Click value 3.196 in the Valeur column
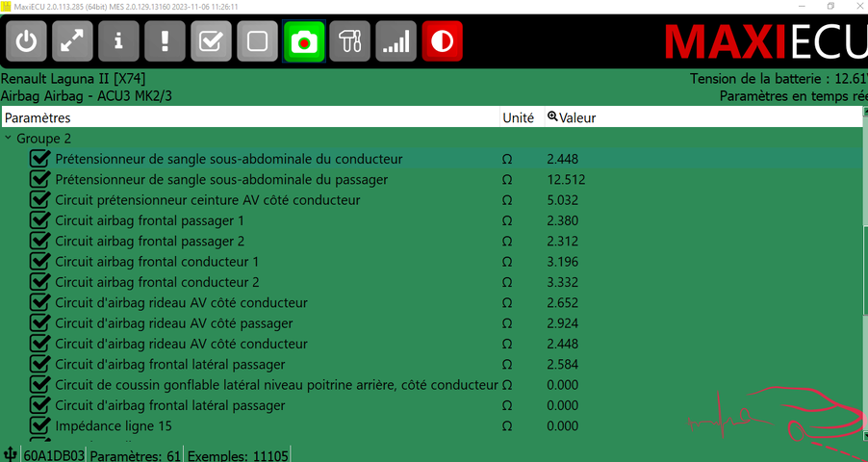 point(562,262)
